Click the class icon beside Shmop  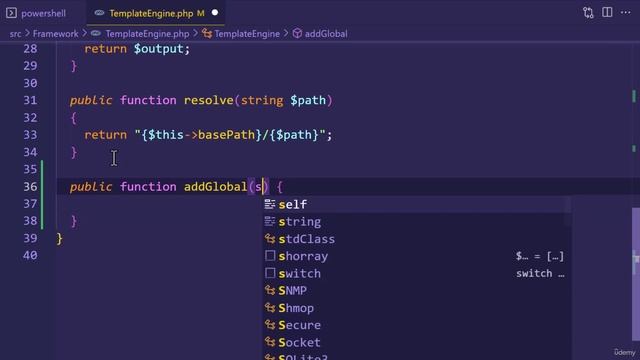click(x=270, y=307)
